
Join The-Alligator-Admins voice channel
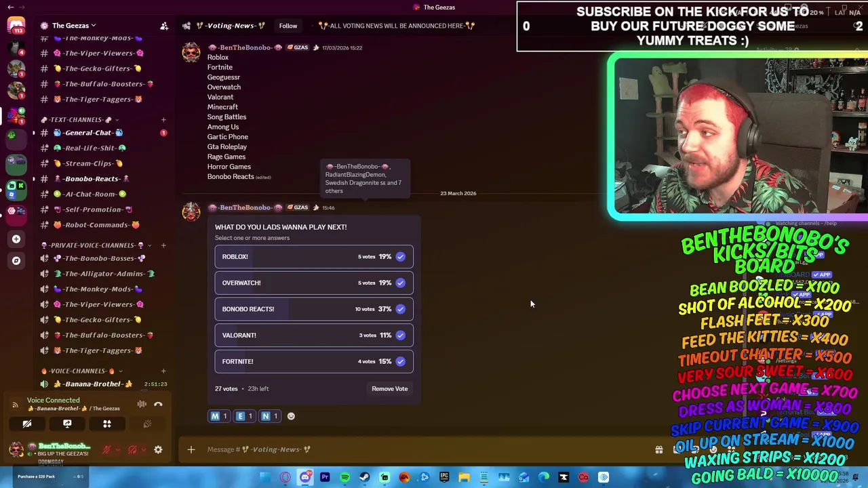coord(100,274)
